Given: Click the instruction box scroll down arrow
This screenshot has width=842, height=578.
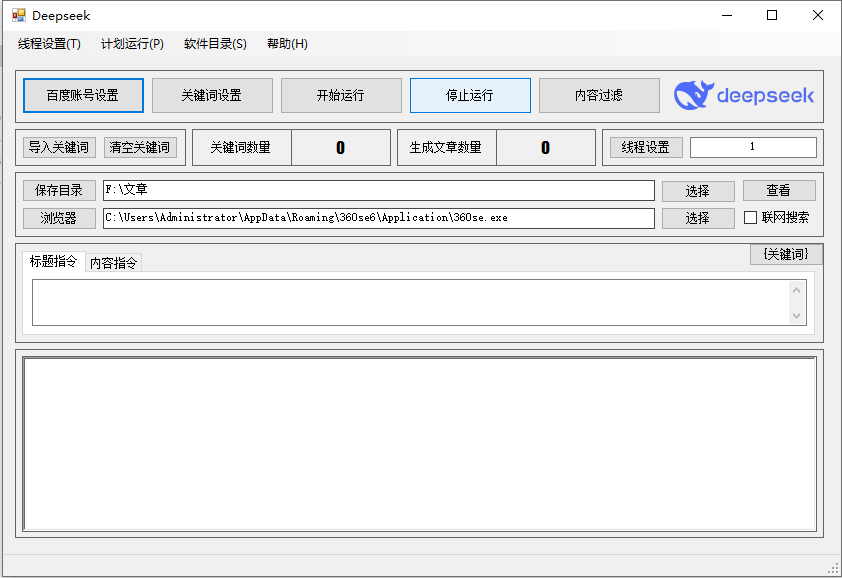Looking at the screenshot, I should pyautogui.click(x=796, y=315).
